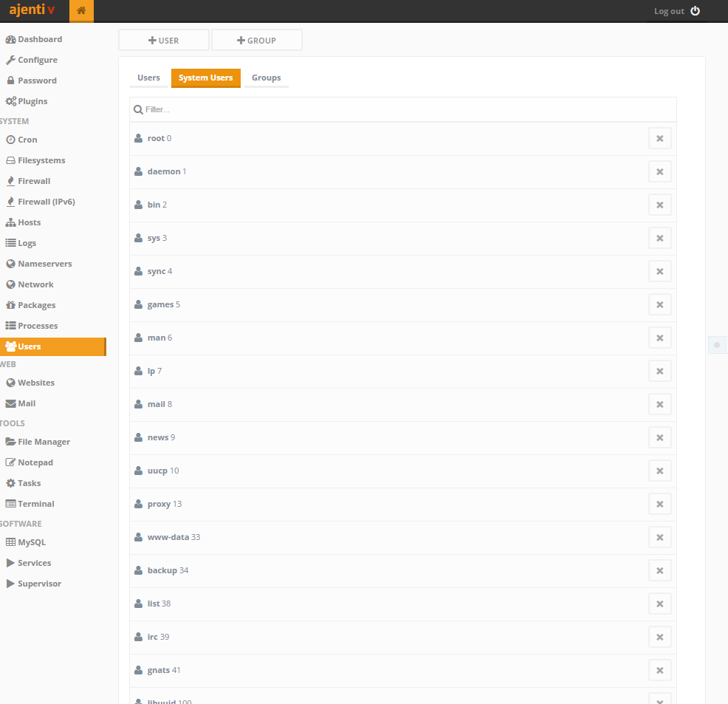
Task: Open the Firewall (IPv6) section
Action: (46, 202)
